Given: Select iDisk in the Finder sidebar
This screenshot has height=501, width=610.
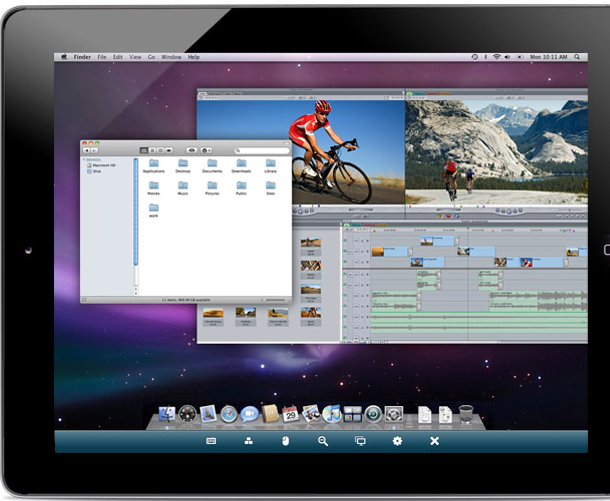Looking at the screenshot, I should [94, 171].
